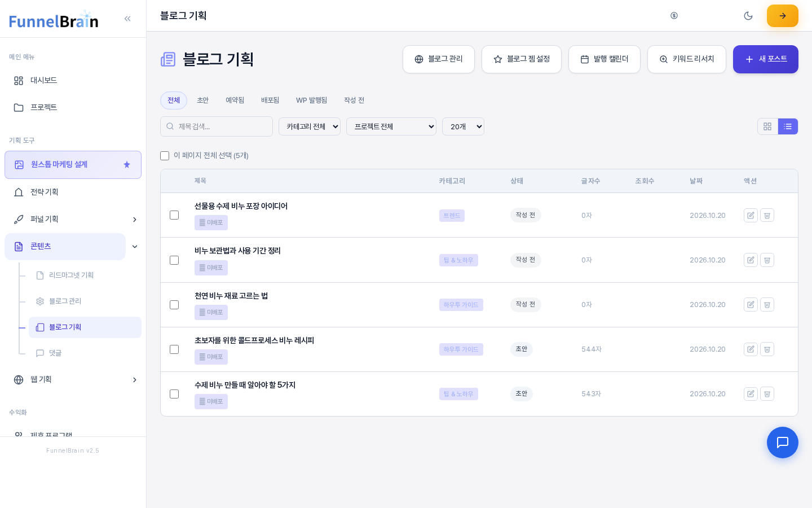Edit the 초보자를 위한 콜드프로세스 비누 레시피 post
The image size is (812, 508).
(751, 349)
